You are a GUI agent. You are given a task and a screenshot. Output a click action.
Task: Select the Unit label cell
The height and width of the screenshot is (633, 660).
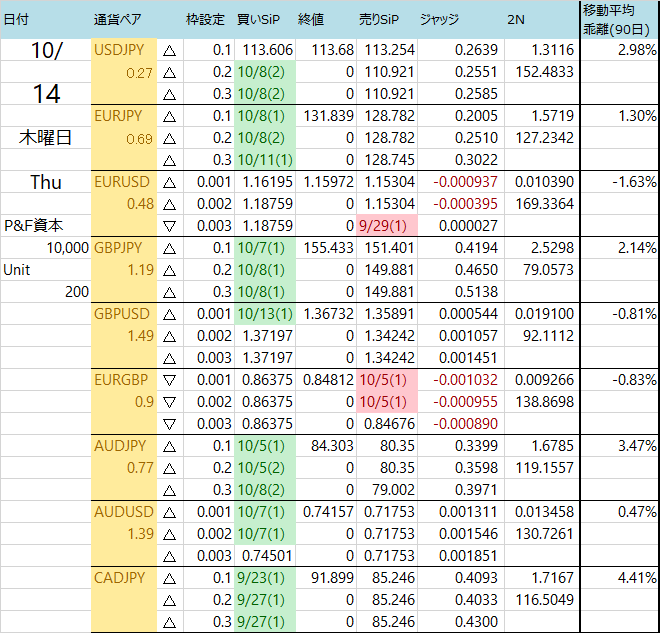pos(45,270)
